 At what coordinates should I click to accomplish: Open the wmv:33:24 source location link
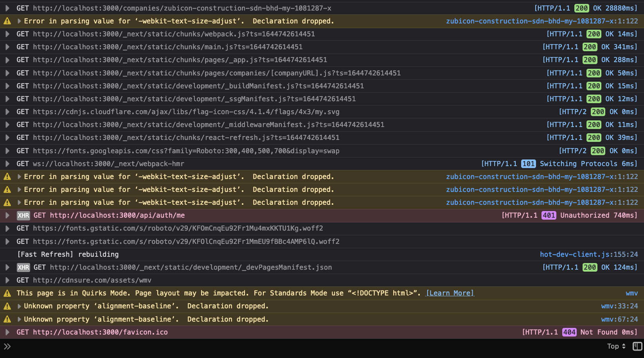pyautogui.click(x=619, y=306)
